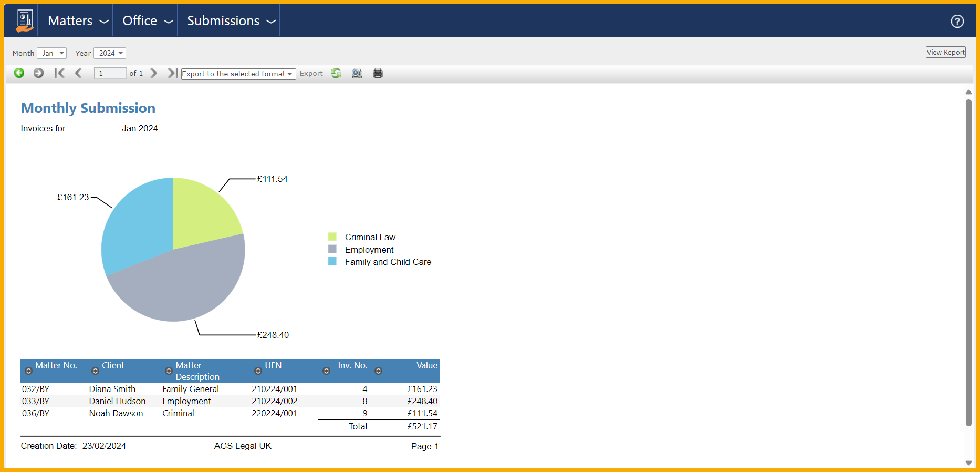Screen dimensions: 980x472
Task: Toggle sorting for the Client column
Action: point(95,371)
